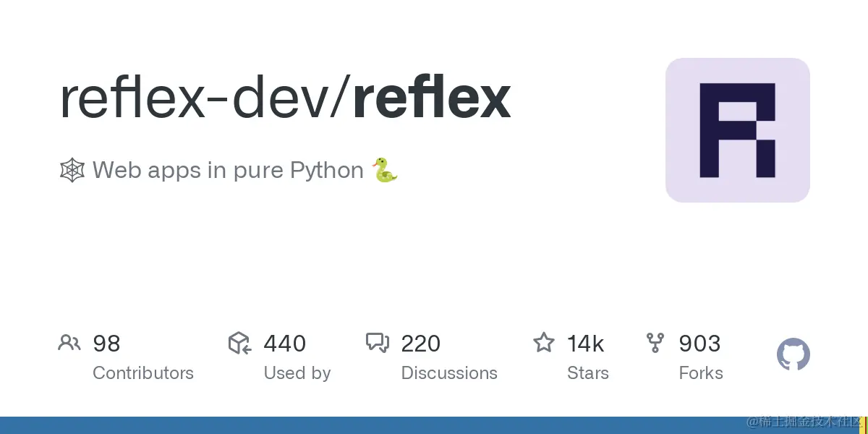Click the Contributors label text
The image size is (868, 434).
143,373
